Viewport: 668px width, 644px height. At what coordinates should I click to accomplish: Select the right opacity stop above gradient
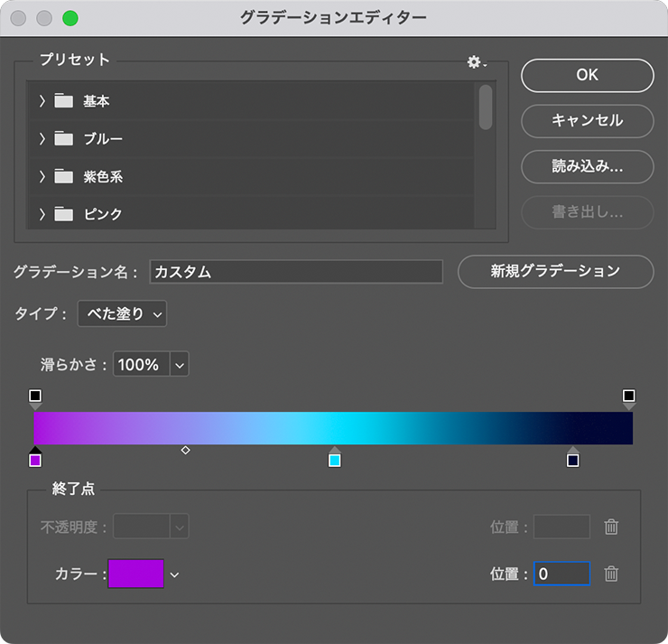629,397
